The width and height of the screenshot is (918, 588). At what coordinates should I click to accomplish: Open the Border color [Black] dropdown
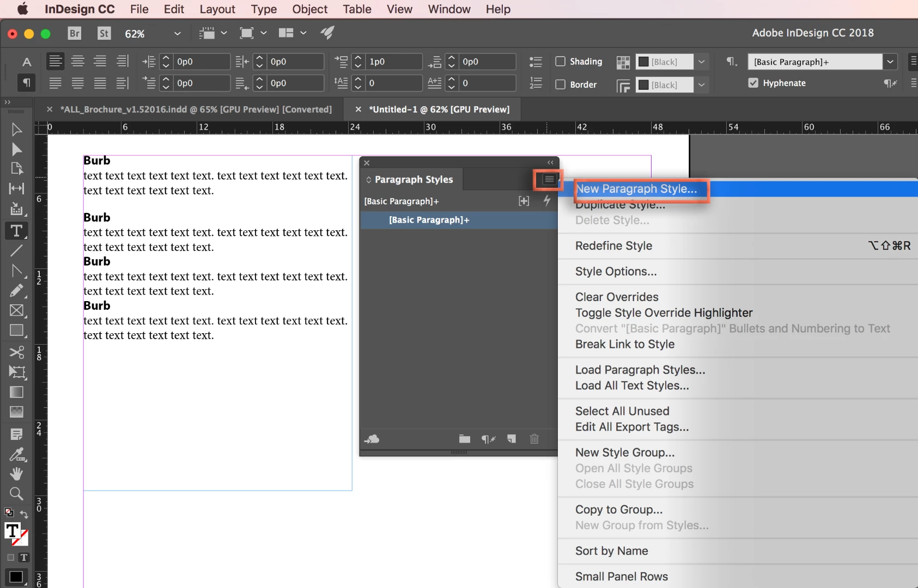point(702,84)
